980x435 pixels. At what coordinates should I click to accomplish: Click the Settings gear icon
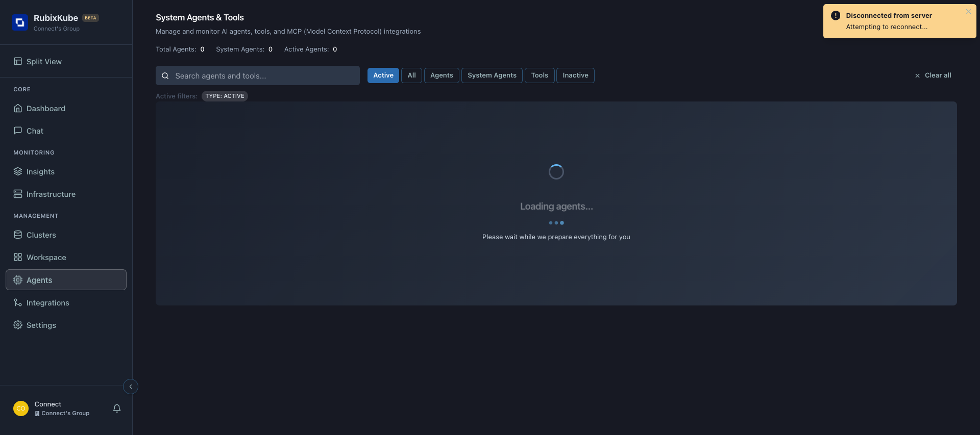tap(18, 325)
